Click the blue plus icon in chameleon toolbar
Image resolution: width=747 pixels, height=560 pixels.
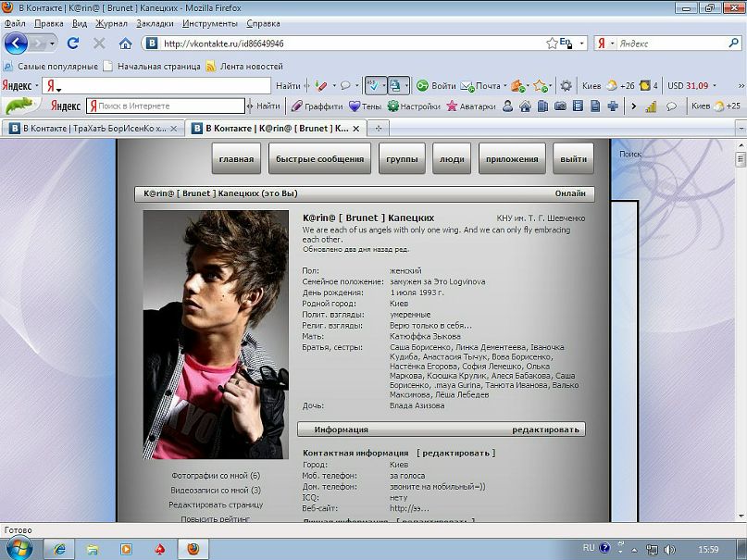coord(613,106)
